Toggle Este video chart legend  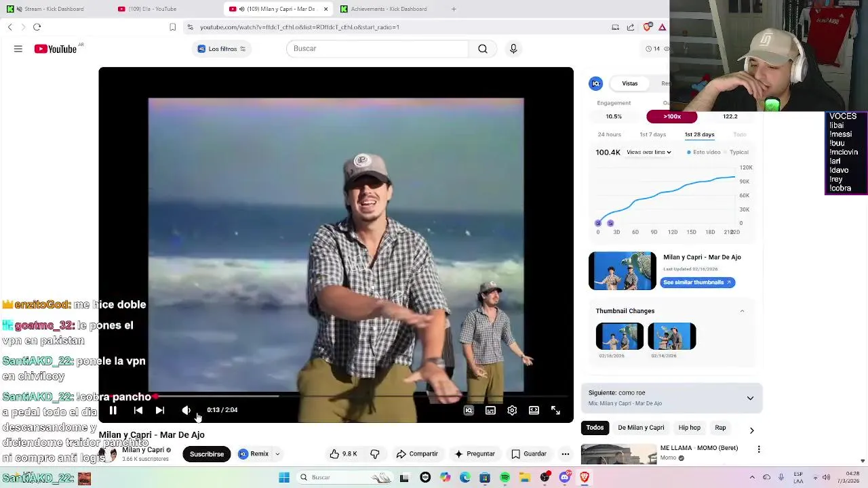(x=704, y=152)
